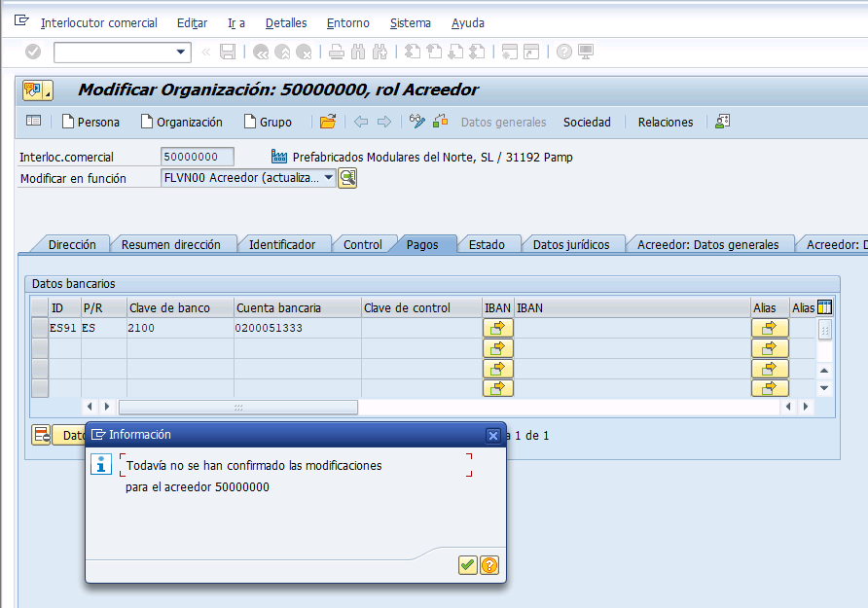Click the save diskette icon in toolbar
Viewport: 868px width, 608px height.
click(x=228, y=52)
